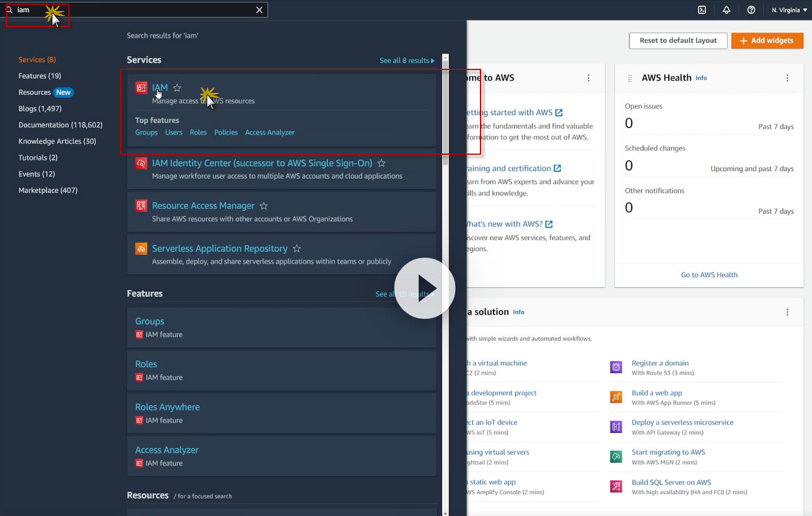Star the Serverless Application Repository service

click(x=297, y=249)
